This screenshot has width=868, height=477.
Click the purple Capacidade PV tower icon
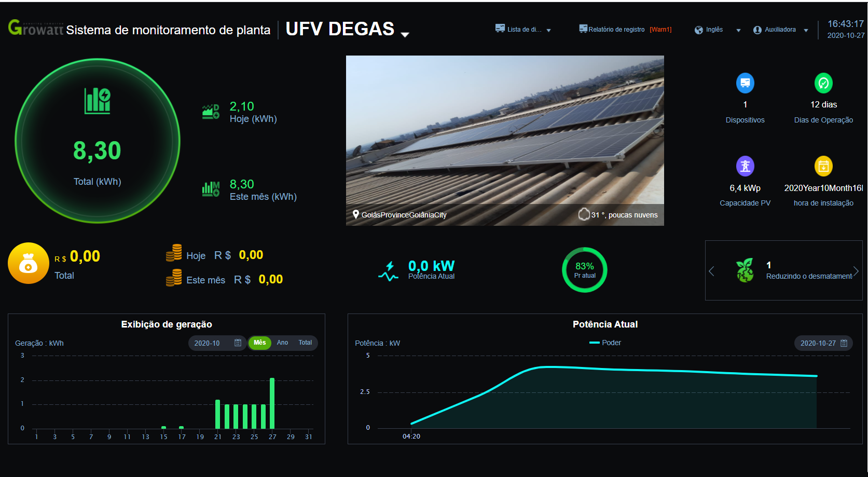(745, 166)
